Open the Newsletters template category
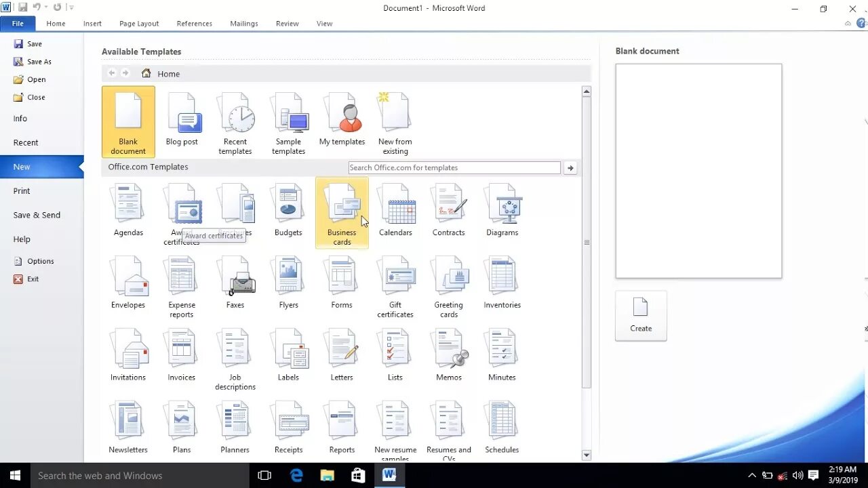Viewport: 868px width, 488px height. coord(128,428)
